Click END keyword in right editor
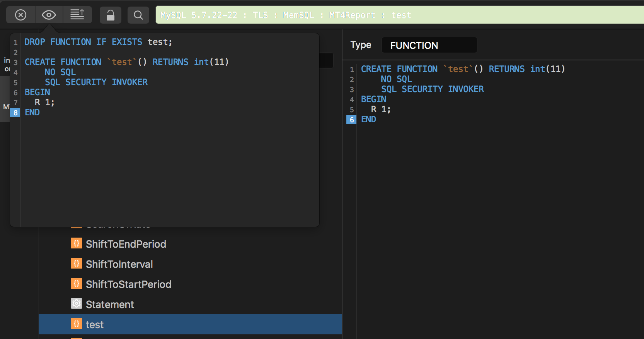644x339 pixels. (x=369, y=119)
